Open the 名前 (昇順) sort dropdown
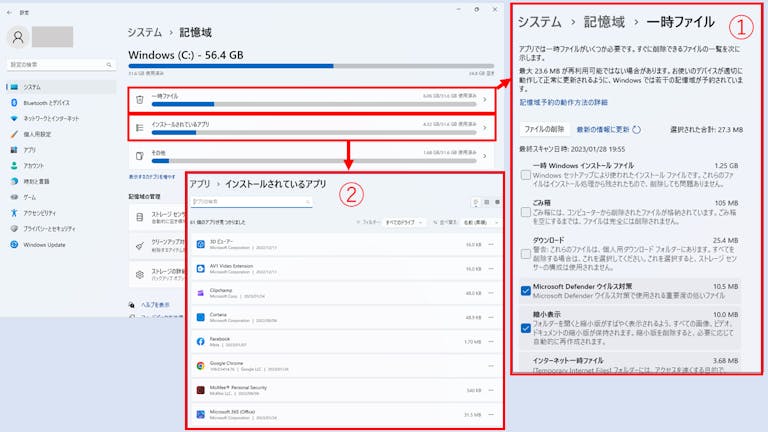Screen dimensions: 768x432 coord(480,222)
